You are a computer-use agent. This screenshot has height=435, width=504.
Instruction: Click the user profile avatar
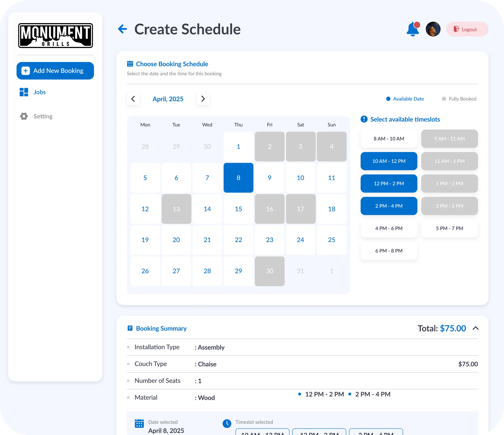(433, 29)
